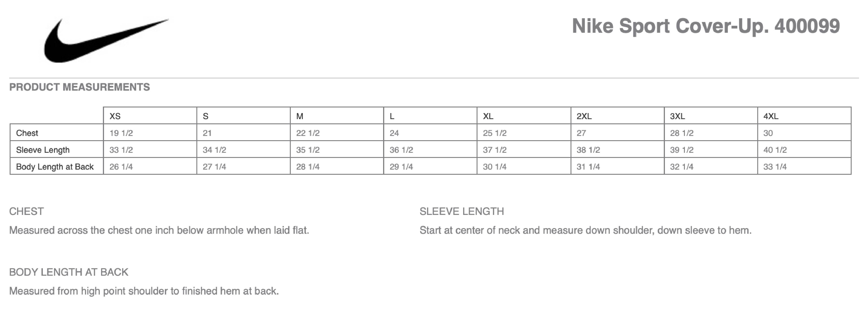Select the Product Measurements heading
Viewport: 868px width, 332px height.
click(x=80, y=87)
